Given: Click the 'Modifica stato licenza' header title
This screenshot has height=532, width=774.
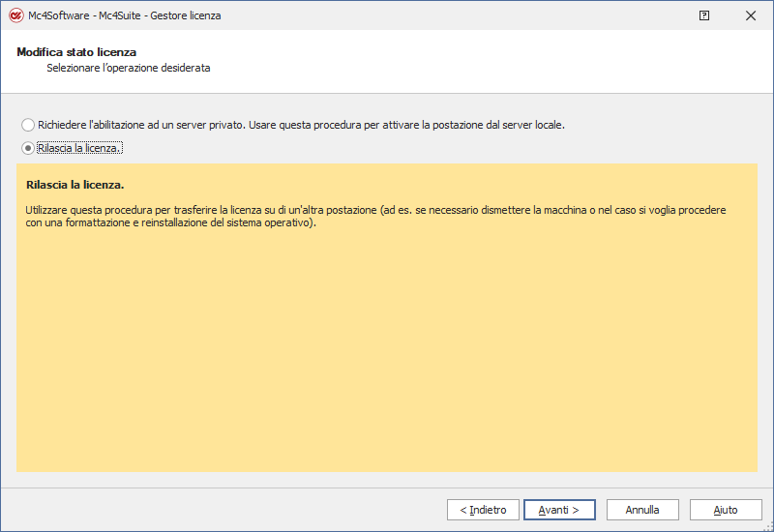Looking at the screenshot, I should click(x=76, y=52).
